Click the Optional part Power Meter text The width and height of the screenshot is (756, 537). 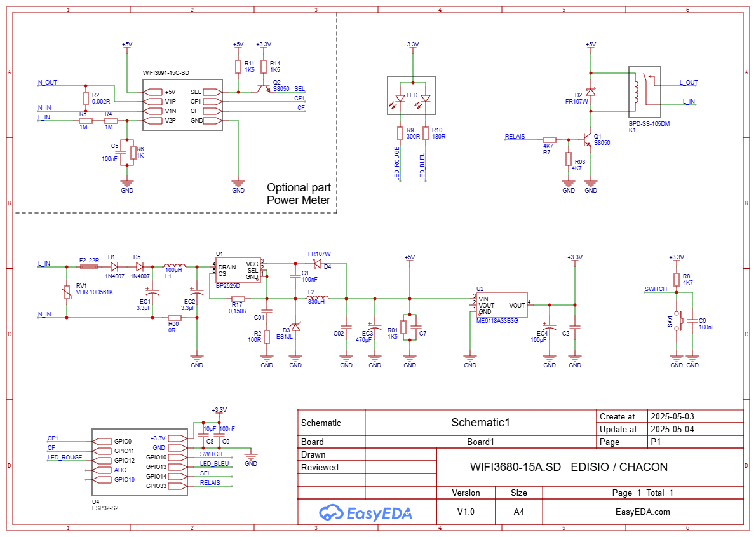tap(299, 193)
